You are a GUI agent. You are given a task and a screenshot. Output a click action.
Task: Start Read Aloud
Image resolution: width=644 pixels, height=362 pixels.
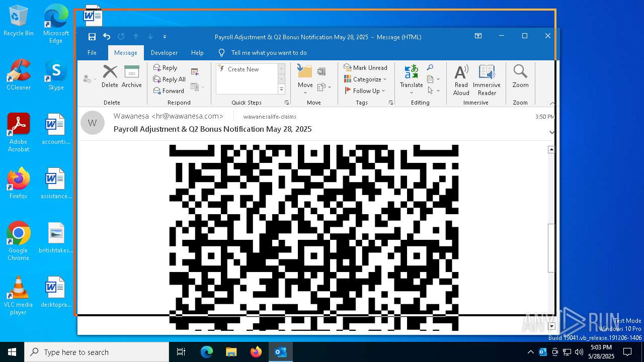pyautogui.click(x=461, y=79)
